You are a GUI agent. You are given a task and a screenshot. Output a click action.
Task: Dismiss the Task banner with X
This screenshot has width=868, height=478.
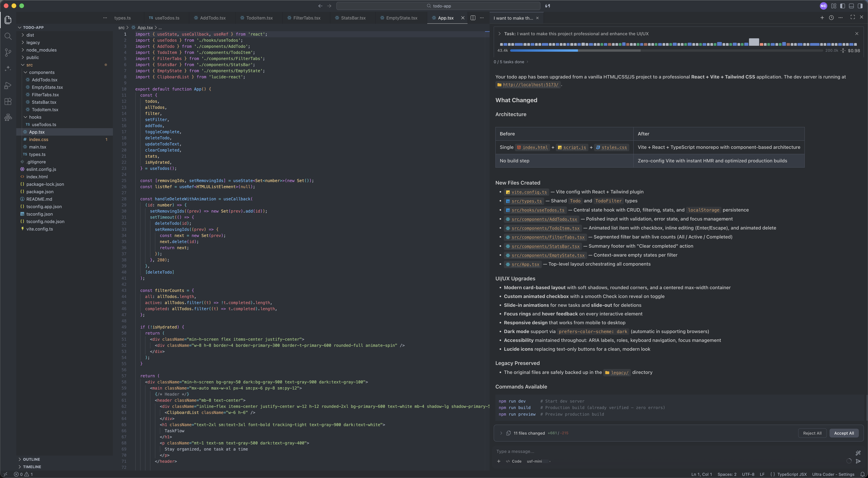pos(856,34)
